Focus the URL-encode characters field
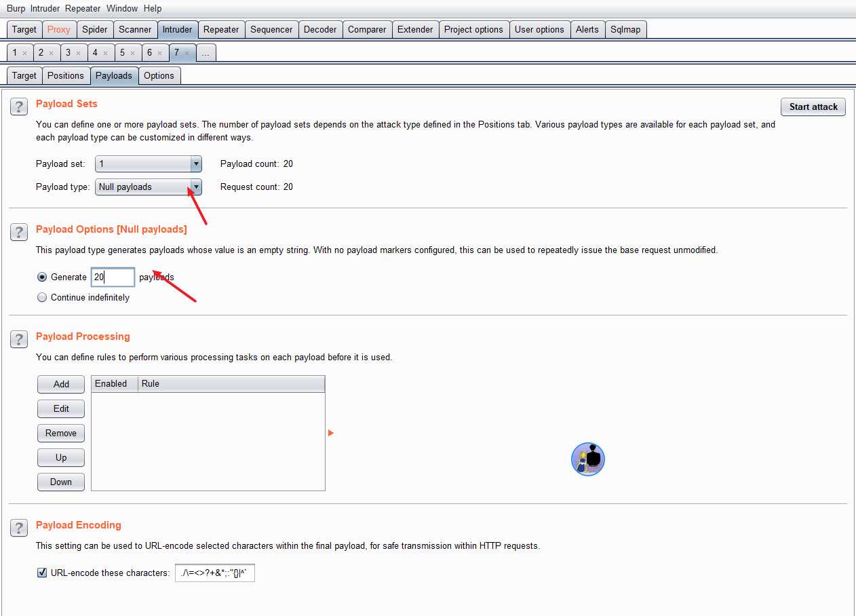This screenshot has height=616, width=856. pyautogui.click(x=215, y=573)
